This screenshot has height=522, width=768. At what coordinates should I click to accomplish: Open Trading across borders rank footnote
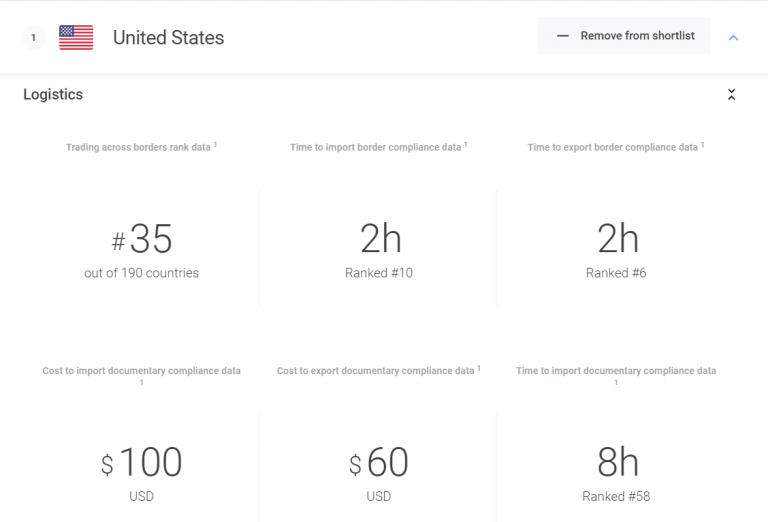(215, 145)
